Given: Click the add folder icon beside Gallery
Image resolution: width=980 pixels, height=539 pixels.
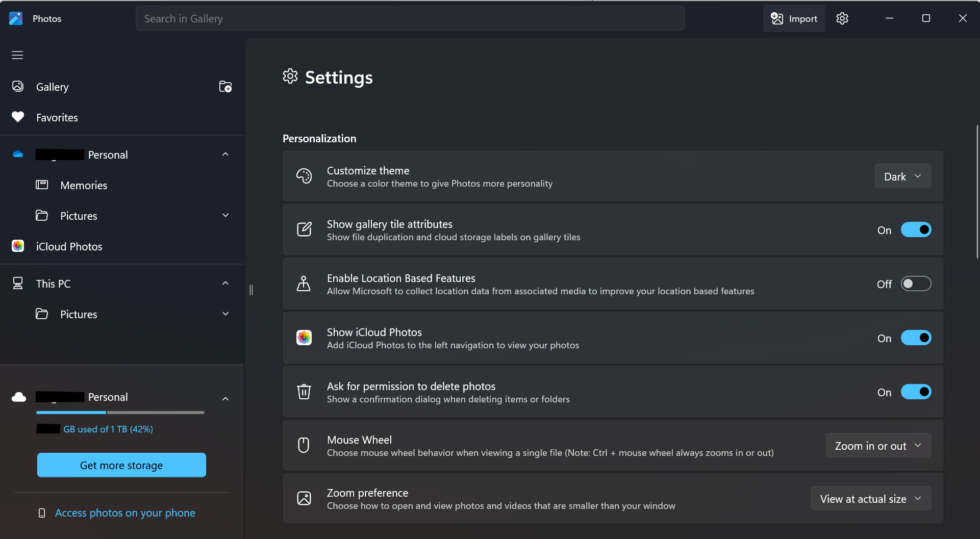Looking at the screenshot, I should (x=225, y=87).
